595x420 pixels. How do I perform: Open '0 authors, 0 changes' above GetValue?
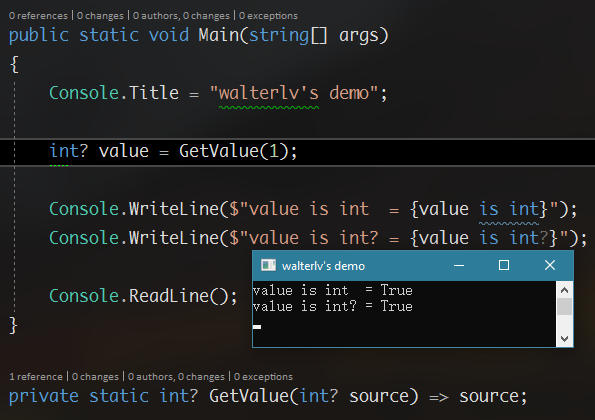176,376
